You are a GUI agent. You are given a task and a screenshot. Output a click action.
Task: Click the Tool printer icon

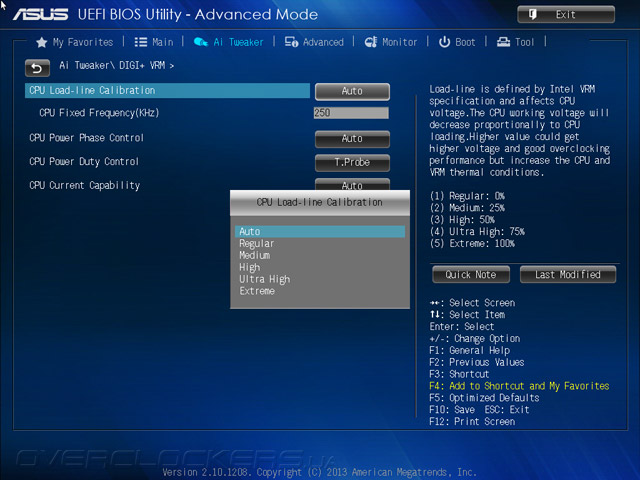(x=503, y=42)
